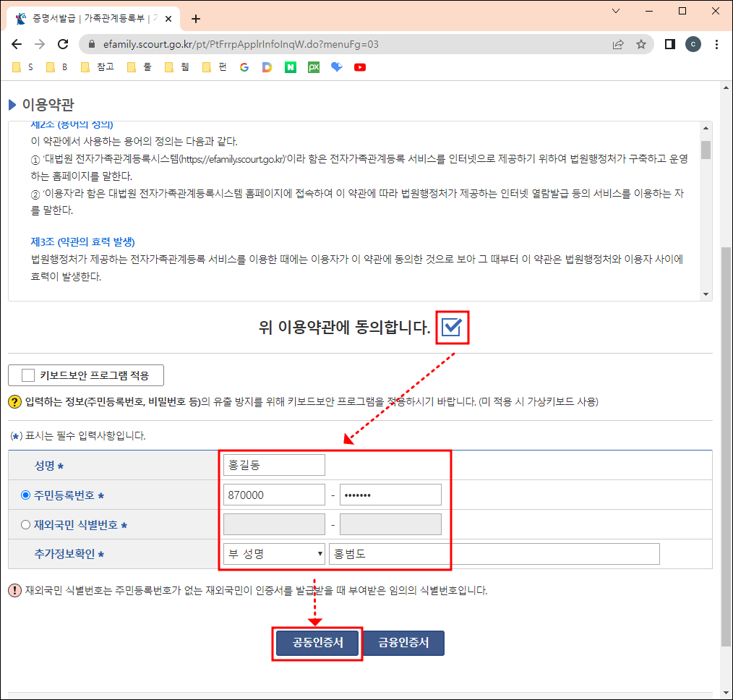The image size is (733, 700).
Task: Click the Chrome profile avatar
Action: [693, 44]
